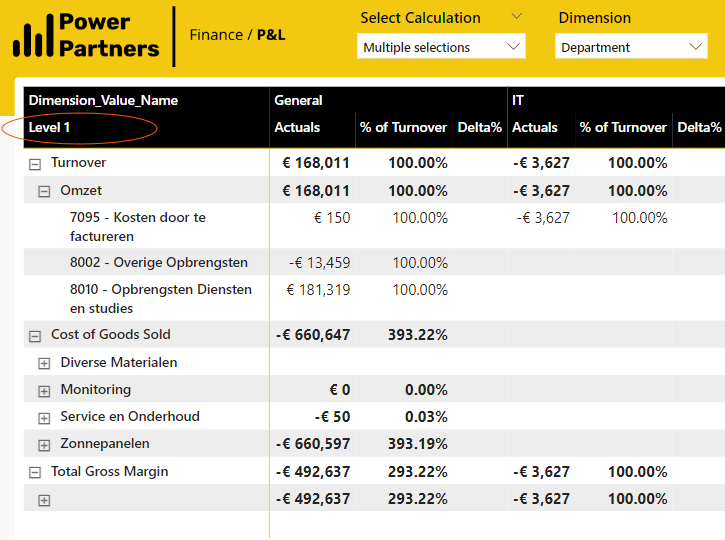Expand the Monitoring row
This screenshot has width=725, height=540.
(x=44, y=391)
